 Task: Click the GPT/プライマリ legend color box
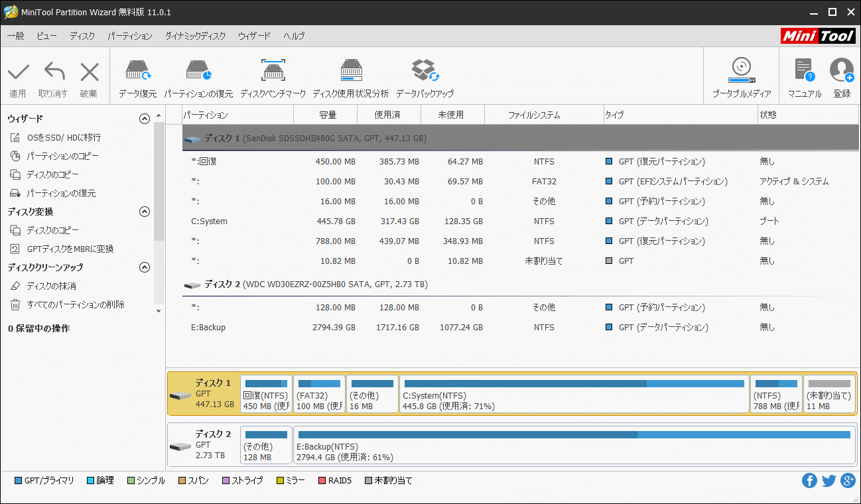click(x=18, y=480)
